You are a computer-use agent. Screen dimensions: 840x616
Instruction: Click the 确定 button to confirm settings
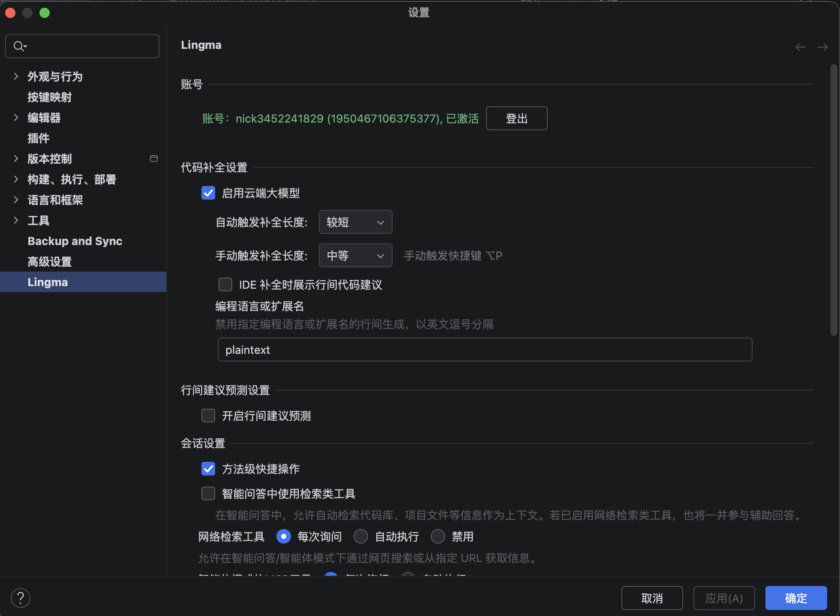pos(795,598)
